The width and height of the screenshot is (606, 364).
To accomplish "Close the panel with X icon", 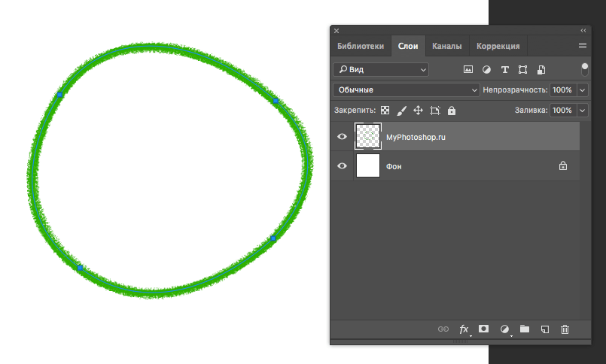I will (336, 31).
